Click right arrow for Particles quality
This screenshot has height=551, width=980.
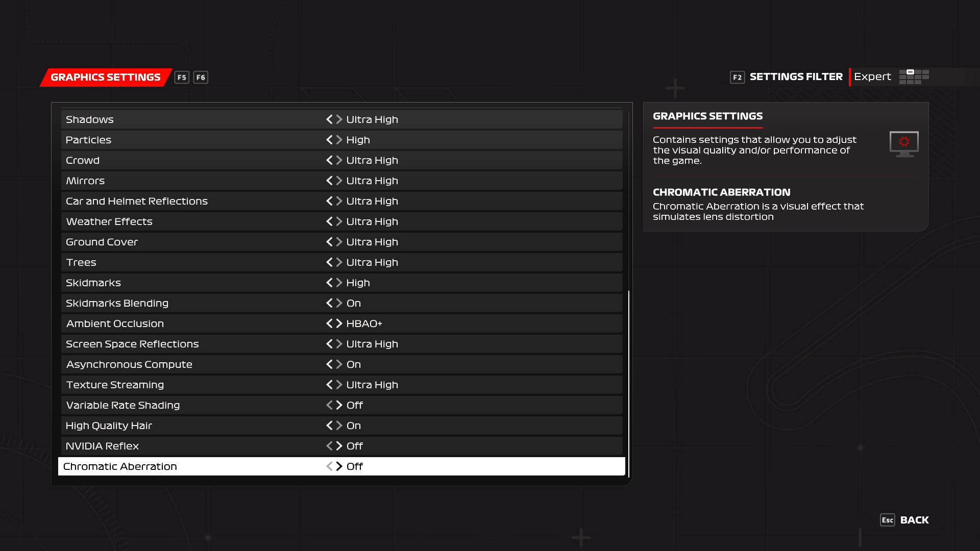coord(339,140)
